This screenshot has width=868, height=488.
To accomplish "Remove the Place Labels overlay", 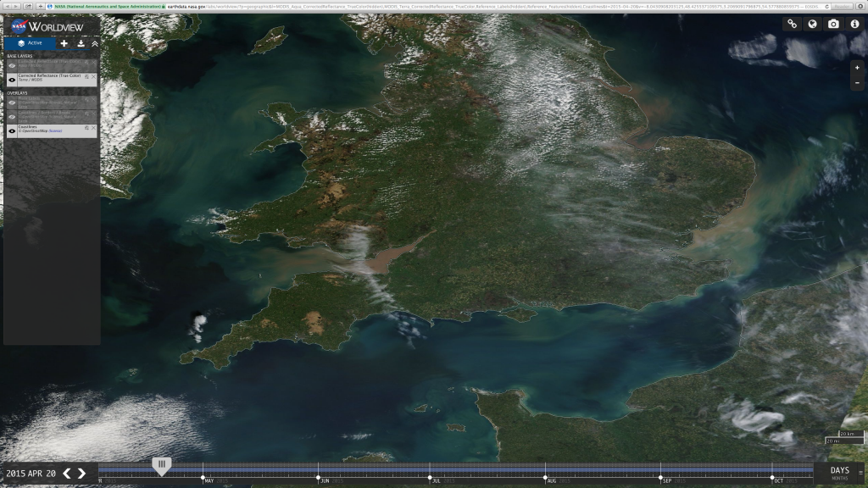I will click(x=93, y=100).
